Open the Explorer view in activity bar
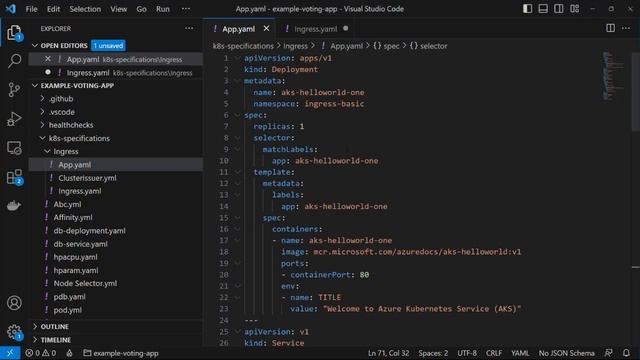 point(14,32)
